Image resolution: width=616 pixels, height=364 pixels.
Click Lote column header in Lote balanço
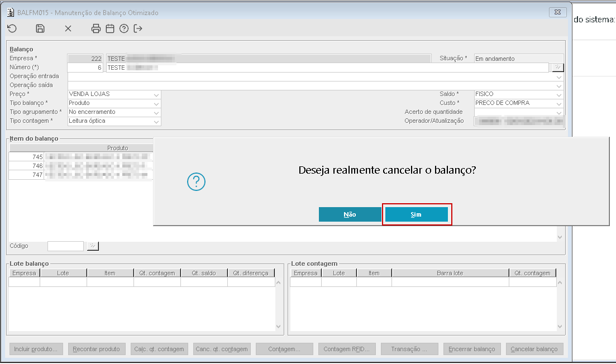(63, 273)
